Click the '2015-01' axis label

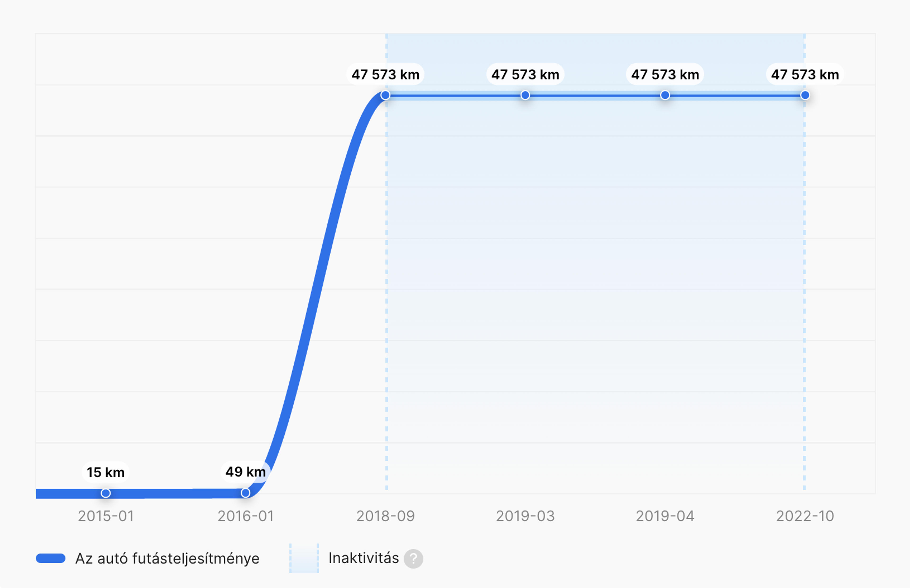tap(106, 516)
